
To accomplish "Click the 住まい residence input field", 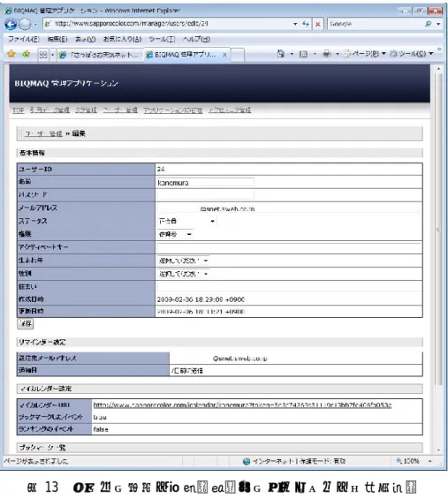I will click(x=288, y=286).
